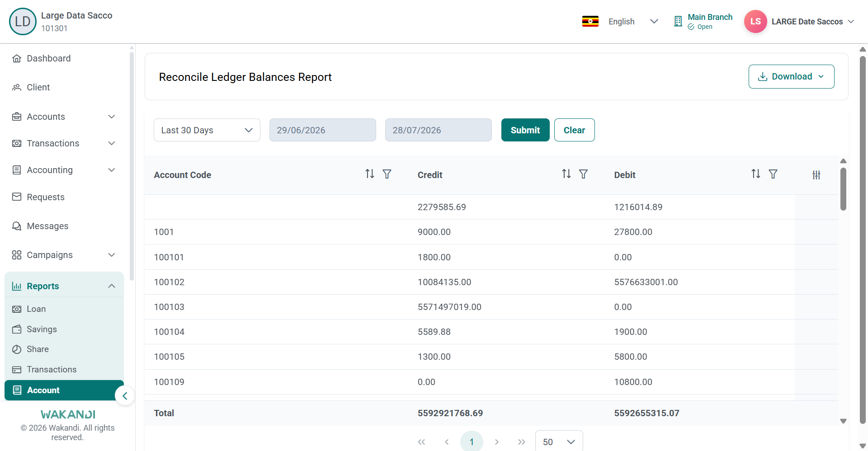This screenshot has width=868, height=451.
Task: Open the Messages menu item
Action: pos(64,226)
